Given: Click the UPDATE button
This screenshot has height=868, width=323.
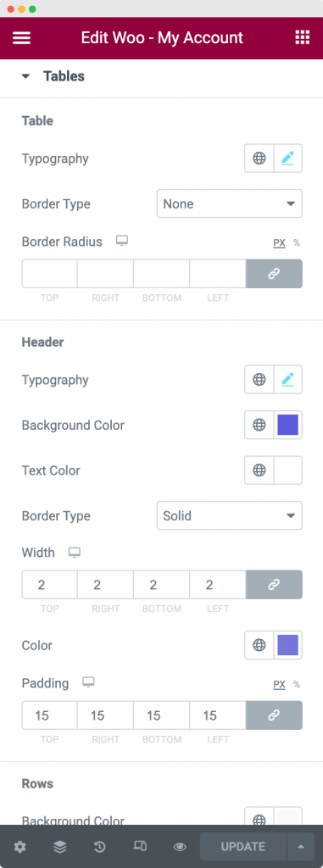Looking at the screenshot, I should 242,847.
